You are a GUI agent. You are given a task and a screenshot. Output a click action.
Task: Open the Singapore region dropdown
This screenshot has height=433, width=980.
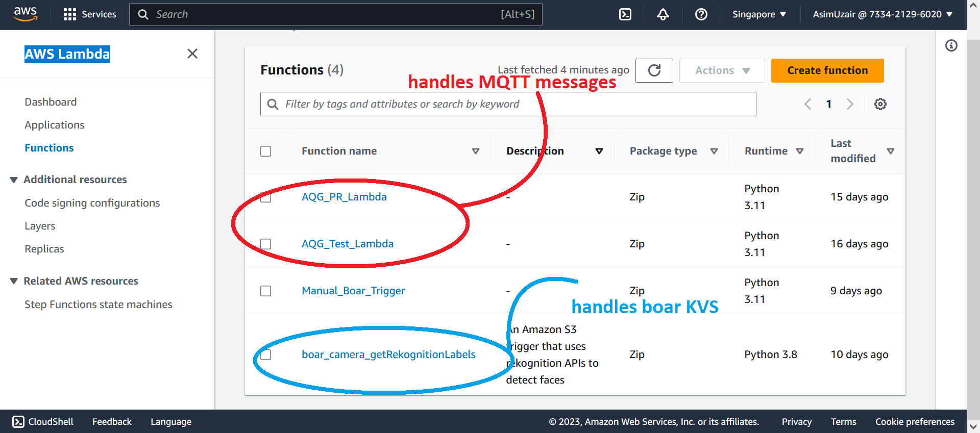pyautogui.click(x=759, y=14)
